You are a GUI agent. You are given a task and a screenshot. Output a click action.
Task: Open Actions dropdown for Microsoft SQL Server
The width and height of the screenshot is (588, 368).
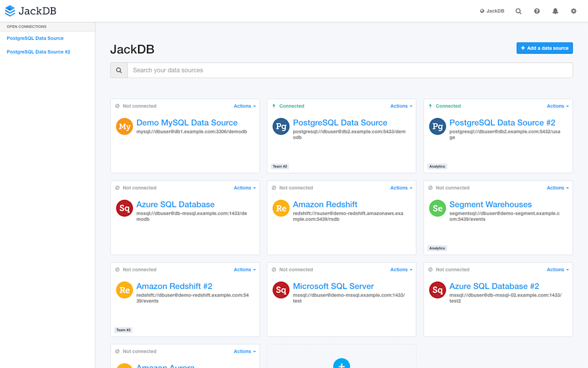coord(401,270)
